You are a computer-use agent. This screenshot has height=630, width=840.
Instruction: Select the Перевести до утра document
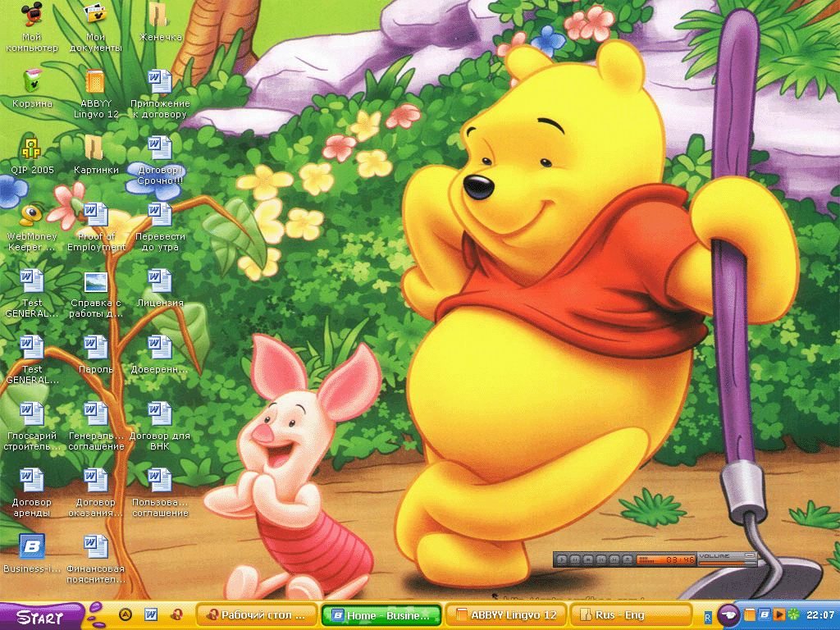click(x=160, y=226)
